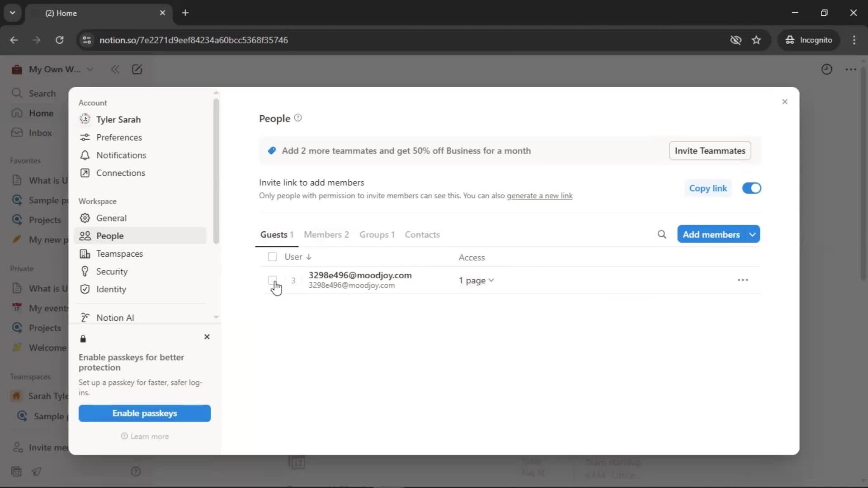Open search in the members list
Viewport: 868px width, 488px height.
click(x=662, y=234)
